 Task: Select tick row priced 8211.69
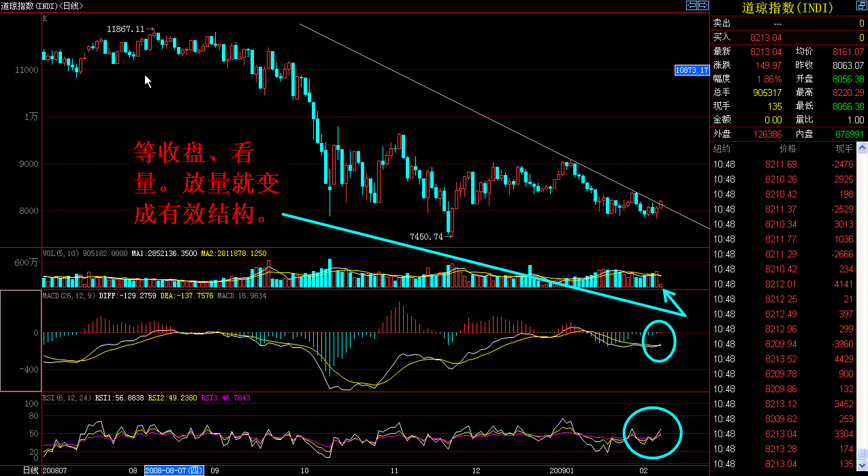[x=784, y=164]
